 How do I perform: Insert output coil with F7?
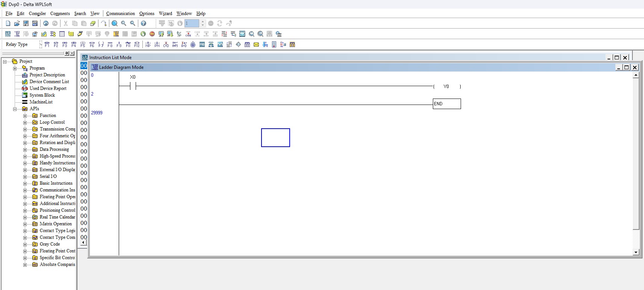coord(101,44)
